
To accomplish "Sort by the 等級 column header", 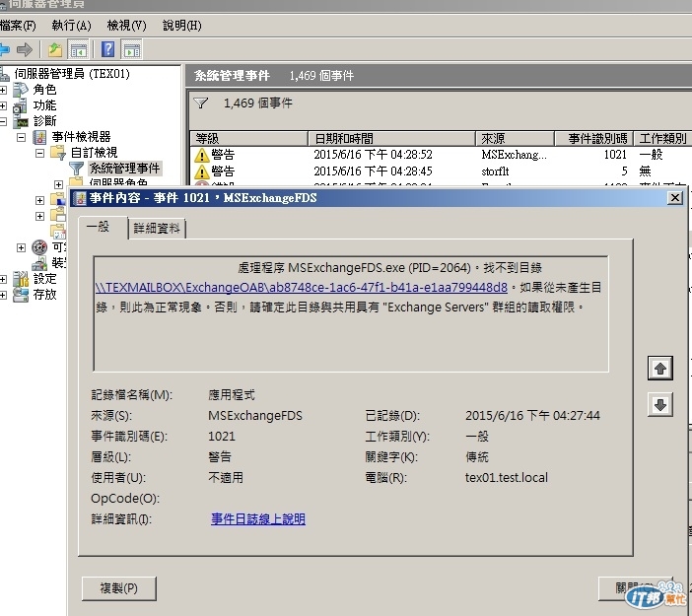I will pos(249,139).
